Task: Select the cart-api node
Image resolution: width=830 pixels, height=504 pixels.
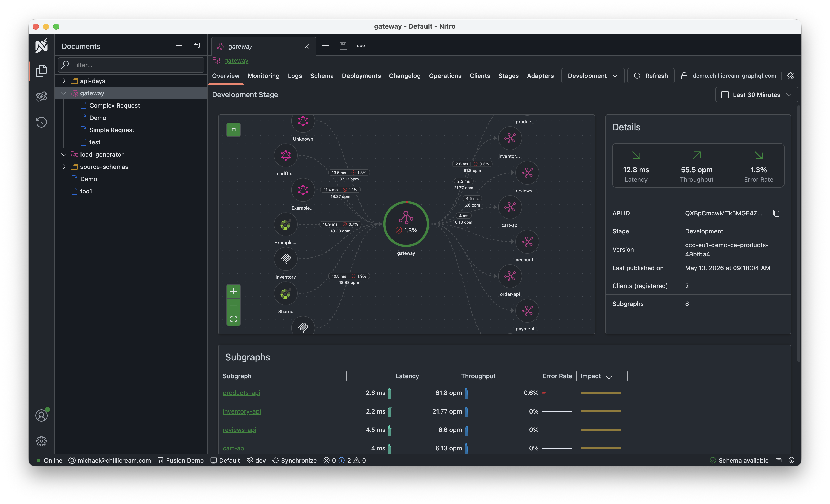Action: pyautogui.click(x=510, y=207)
